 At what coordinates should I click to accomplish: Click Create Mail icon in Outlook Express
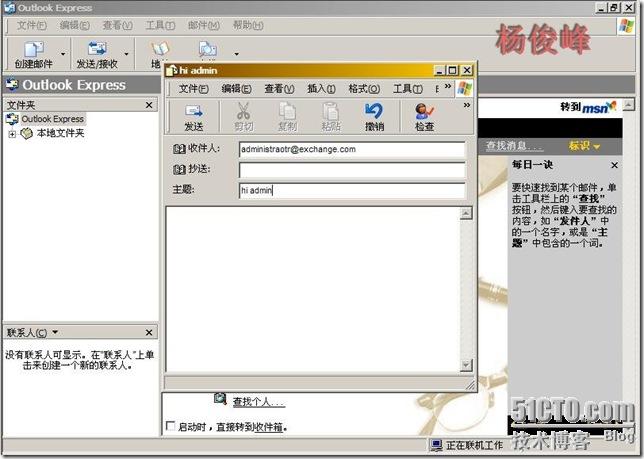(x=34, y=49)
